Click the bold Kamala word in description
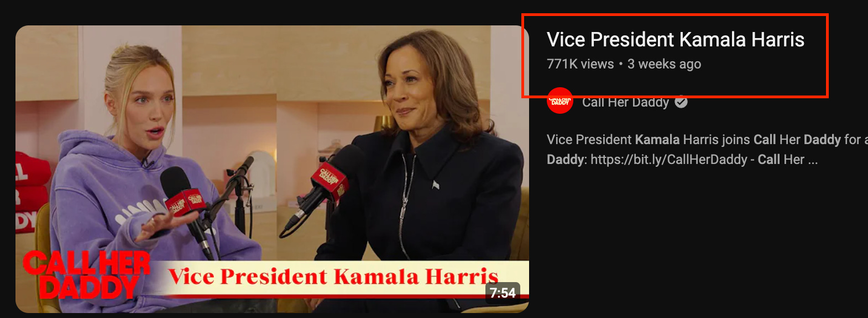The height and width of the screenshot is (318, 868). (657, 140)
